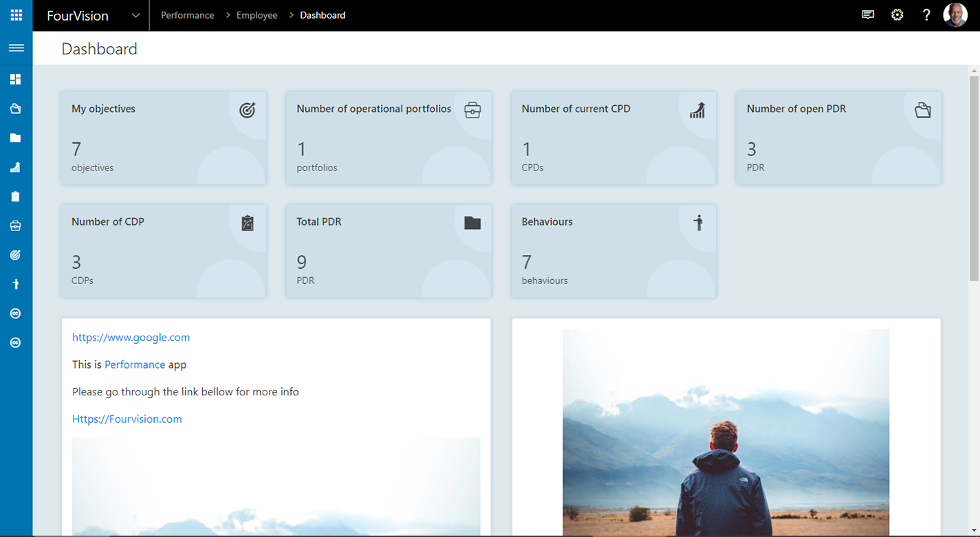Screen dimensions: 980x537
Task: Open the target objectives icon in the sidebar
Action: point(16,255)
